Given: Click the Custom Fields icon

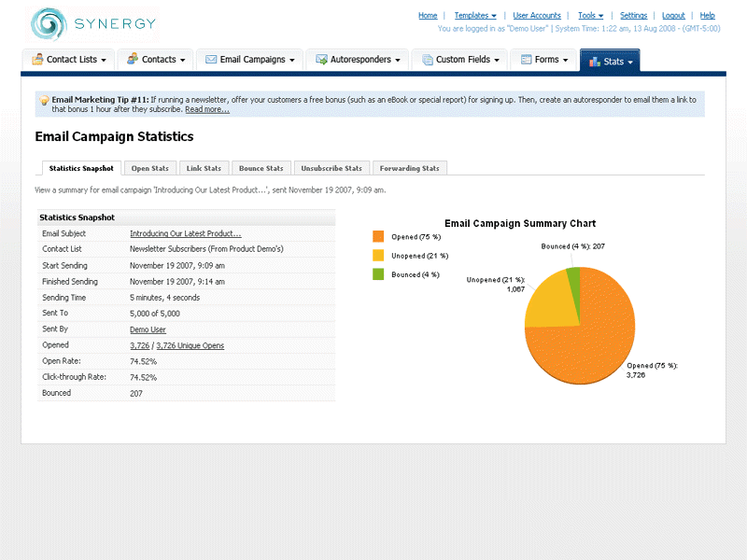Looking at the screenshot, I should (427, 60).
